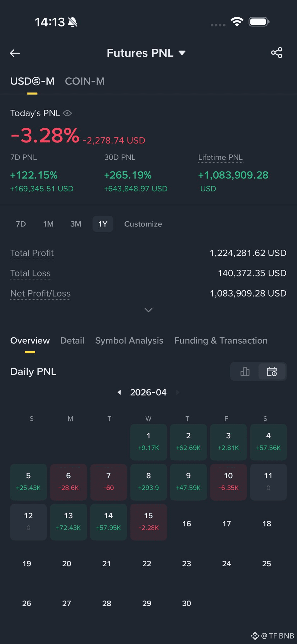Select April 13 calendar cell
The width and height of the screenshot is (297, 644).
pyautogui.click(x=68, y=522)
